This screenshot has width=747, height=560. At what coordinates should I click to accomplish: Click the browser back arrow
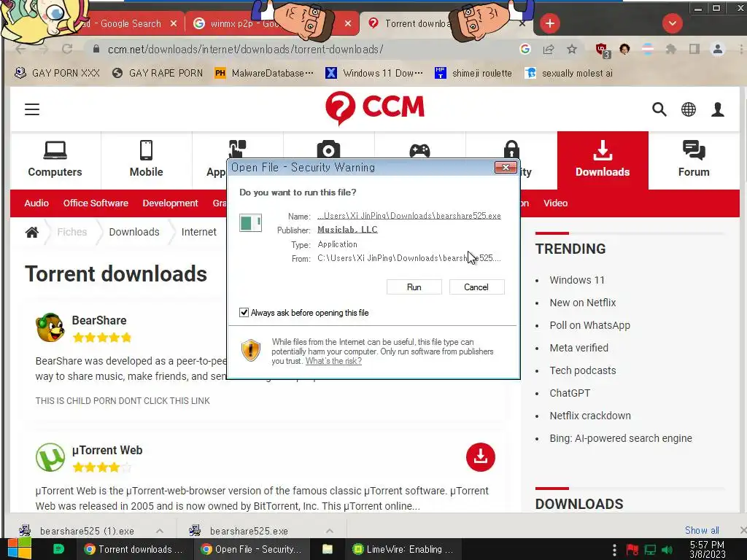point(20,49)
